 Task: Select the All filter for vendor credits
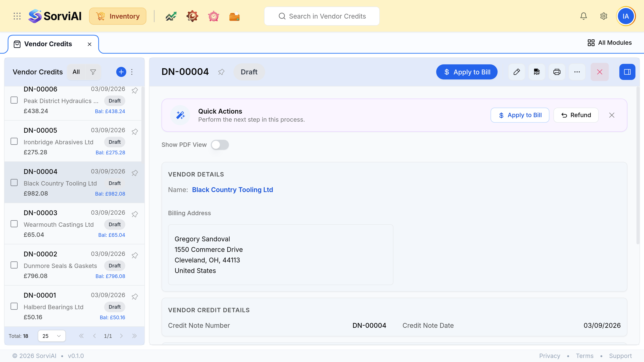click(x=76, y=72)
